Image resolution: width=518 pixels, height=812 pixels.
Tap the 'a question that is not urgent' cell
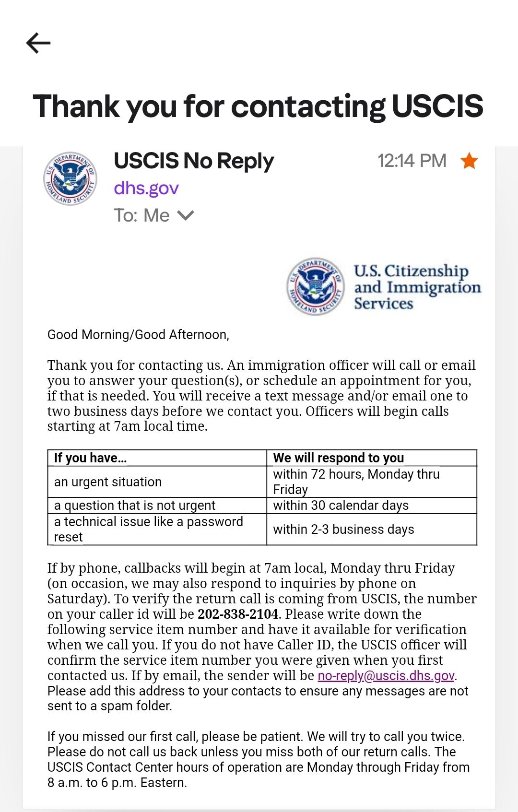click(x=157, y=506)
